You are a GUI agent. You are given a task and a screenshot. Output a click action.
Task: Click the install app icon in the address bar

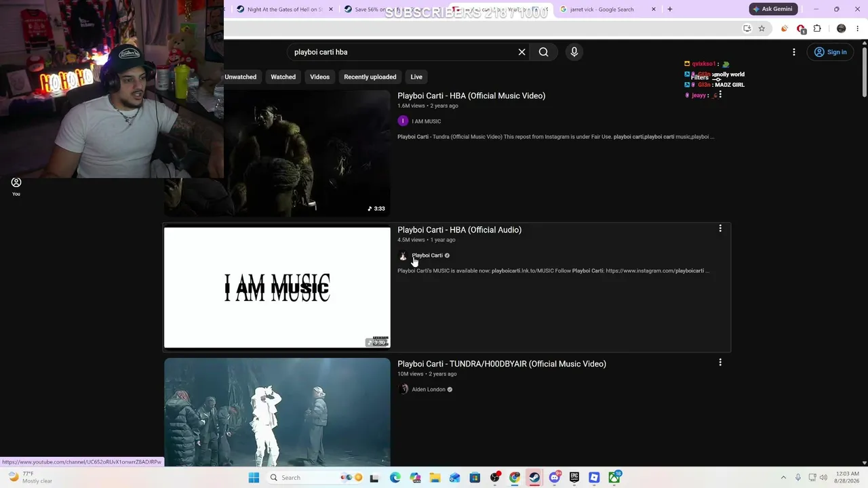pos(747,28)
